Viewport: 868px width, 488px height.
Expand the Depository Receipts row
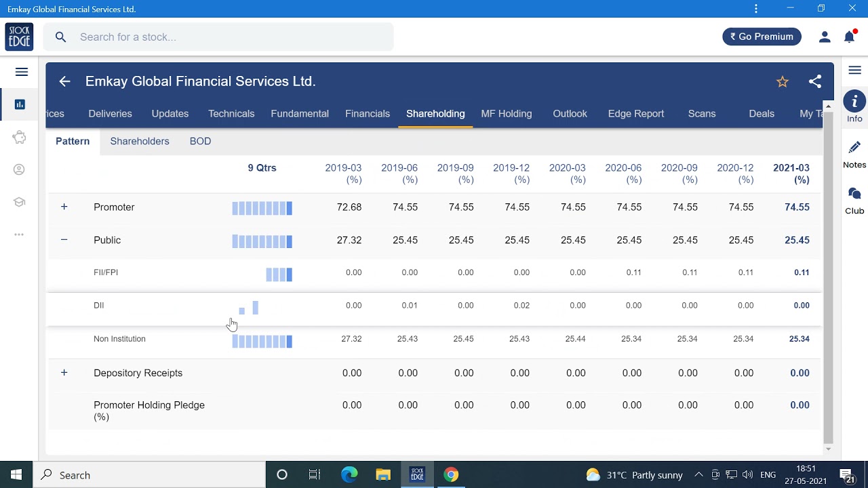pyautogui.click(x=64, y=373)
